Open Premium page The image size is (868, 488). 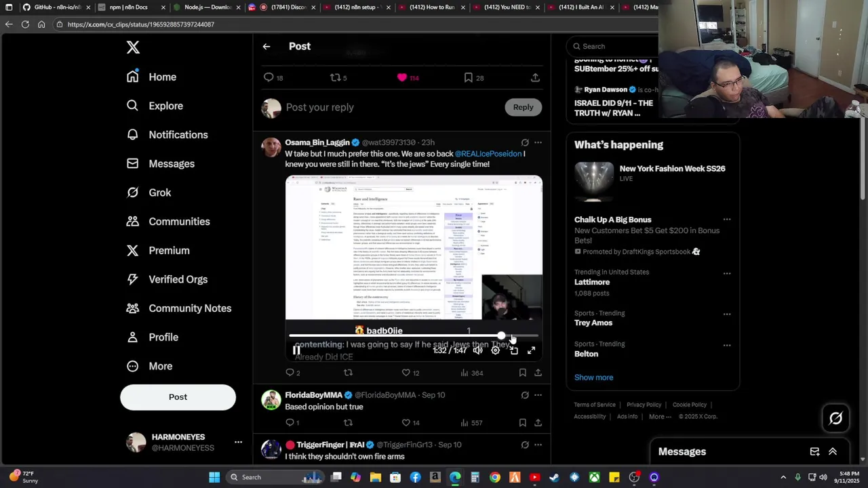tap(157, 250)
